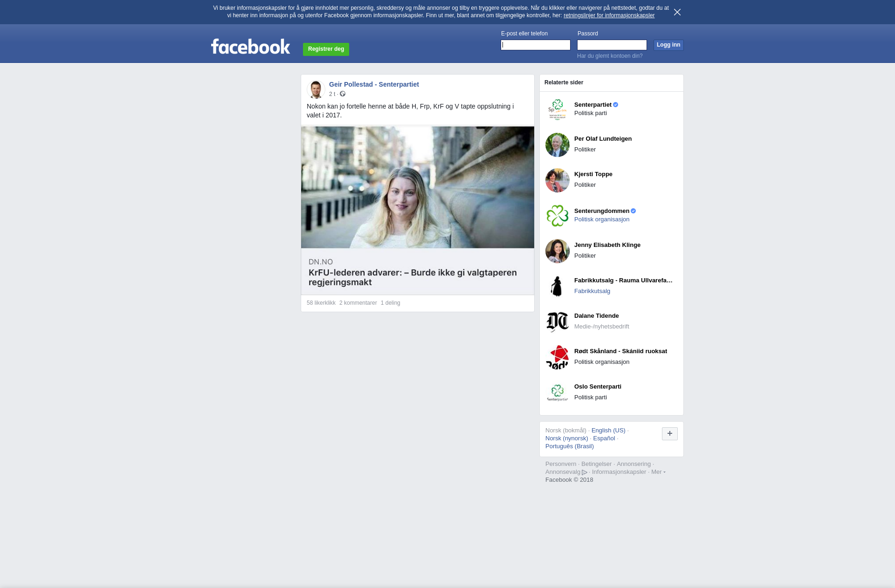Image resolution: width=895 pixels, height=588 pixels.
Task: Click the AdChoices triangle icon
Action: click(x=585, y=472)
